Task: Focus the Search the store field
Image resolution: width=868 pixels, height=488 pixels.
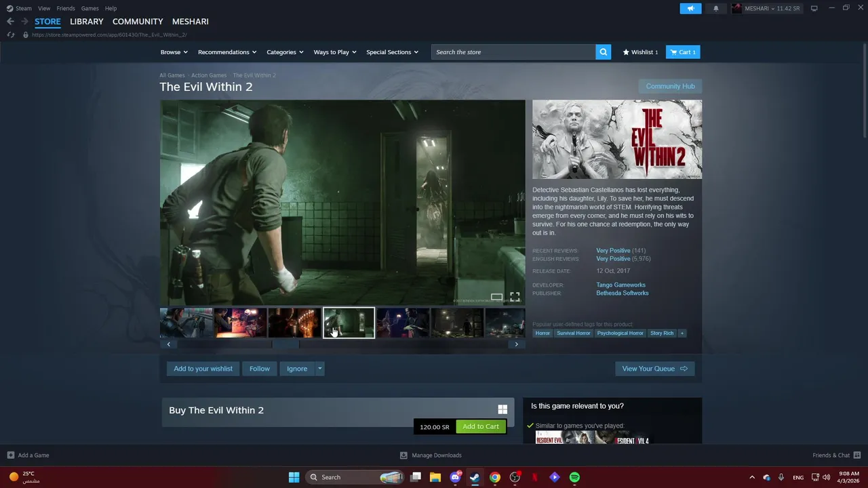Action: (513, 52)
